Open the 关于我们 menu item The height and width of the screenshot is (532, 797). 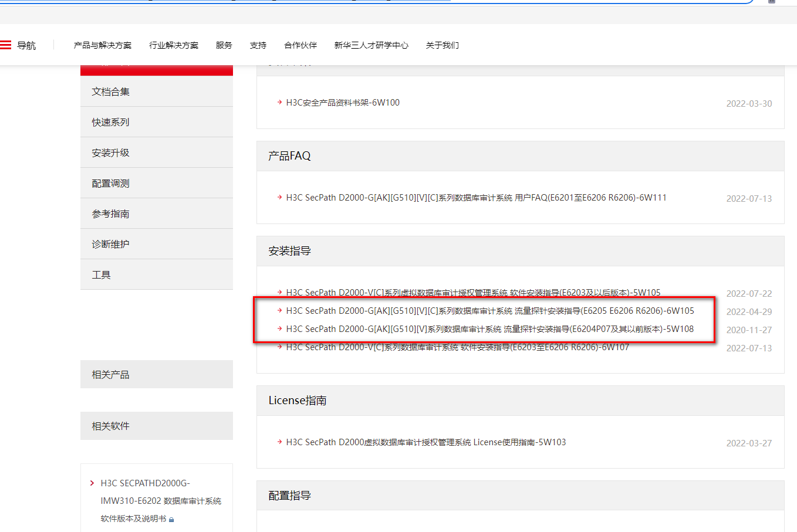point(443,45)
